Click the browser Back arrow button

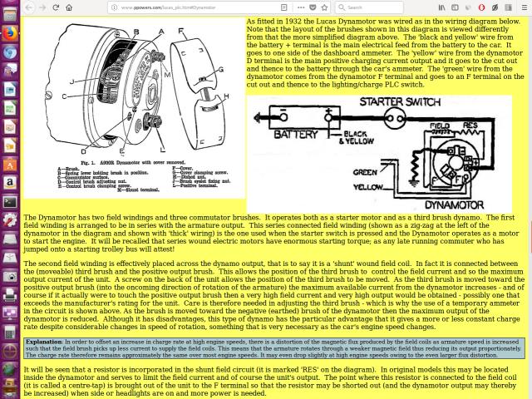(x=29, y=7)
